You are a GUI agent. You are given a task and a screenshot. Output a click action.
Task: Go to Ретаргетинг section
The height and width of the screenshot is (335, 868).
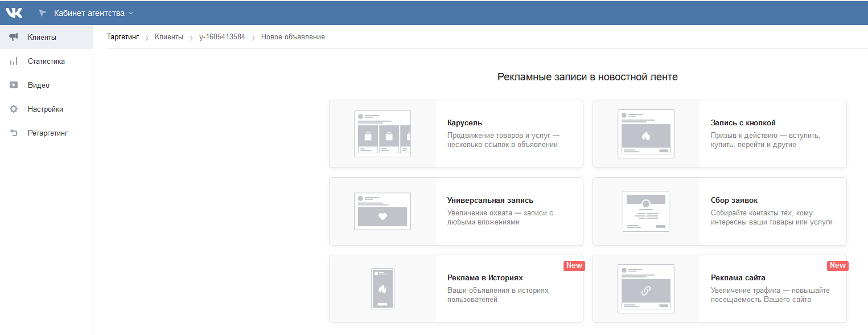(47, 133)
